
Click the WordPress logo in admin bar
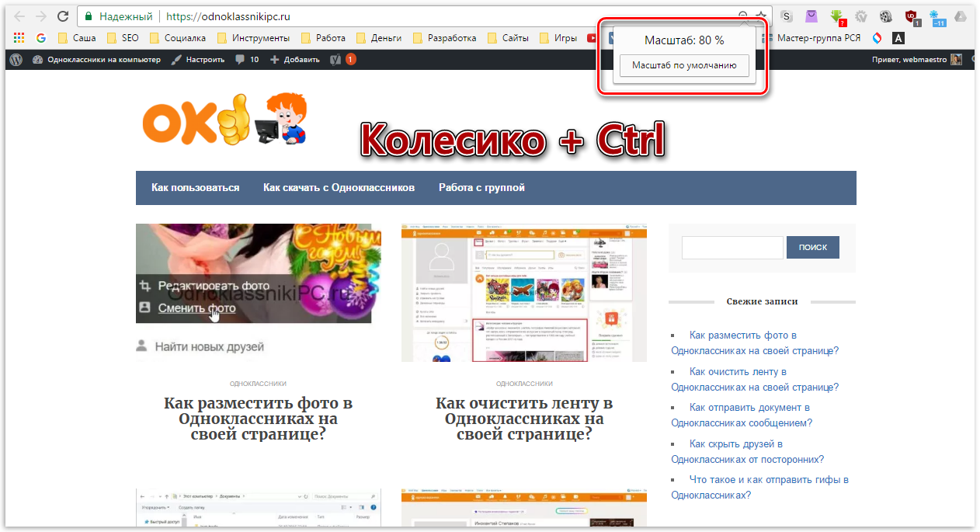[16, 59]
